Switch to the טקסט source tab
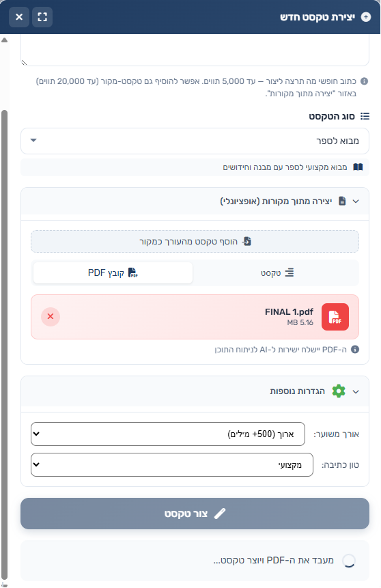Viewport: 381px width, 588px height. click(x=277, y=273)
